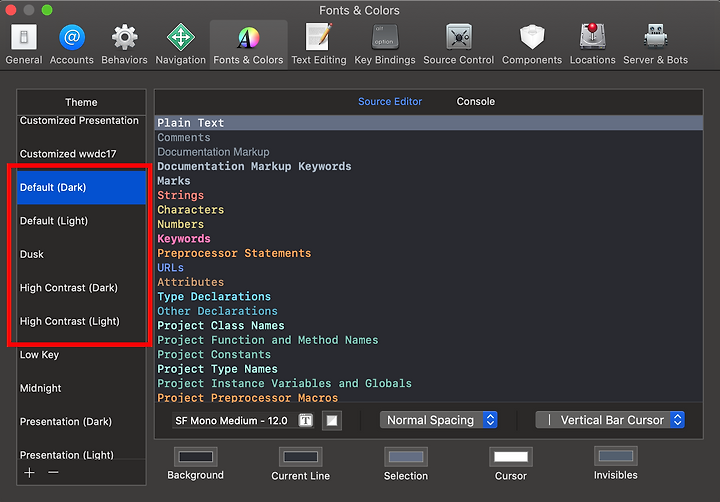Select the Plain Text syntax row
The width and height of the screenshot is (720, 502).
tap(429, 123)
